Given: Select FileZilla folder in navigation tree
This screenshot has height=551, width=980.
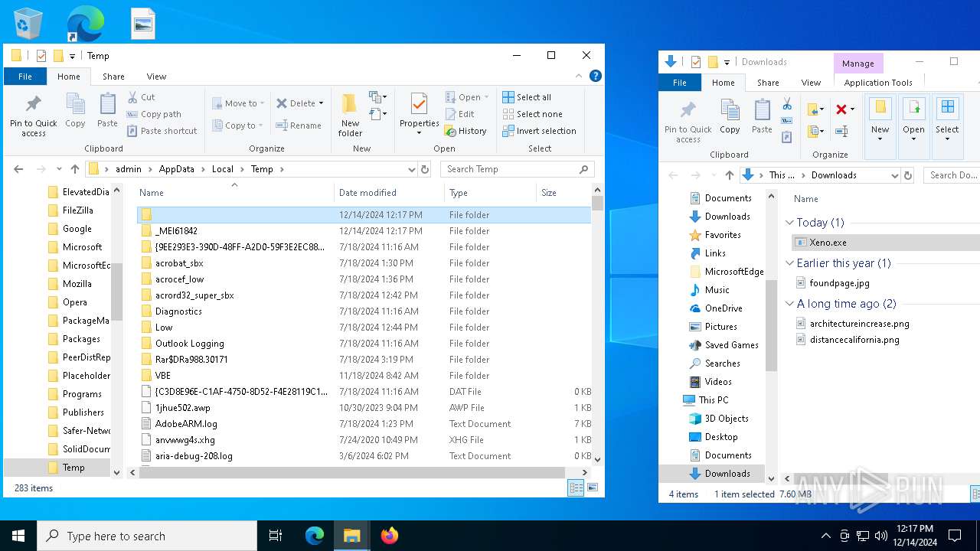Looking at the screenshot, I should [77, 210].
